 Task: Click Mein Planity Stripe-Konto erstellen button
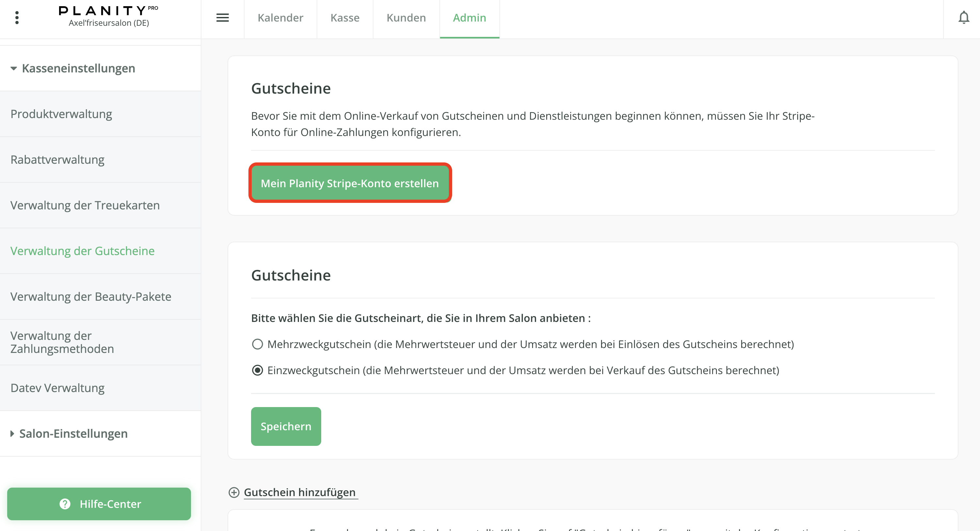pyautogui.click(x=350, y=183)
